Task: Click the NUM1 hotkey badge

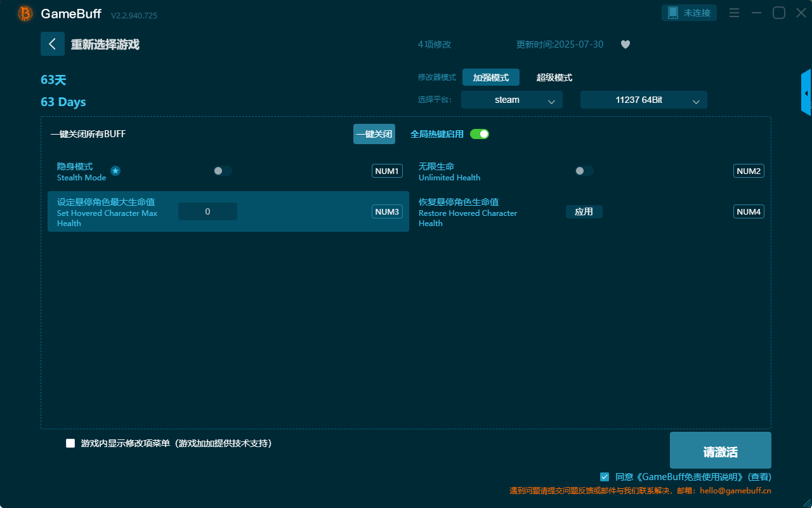Action: (387, 171)
